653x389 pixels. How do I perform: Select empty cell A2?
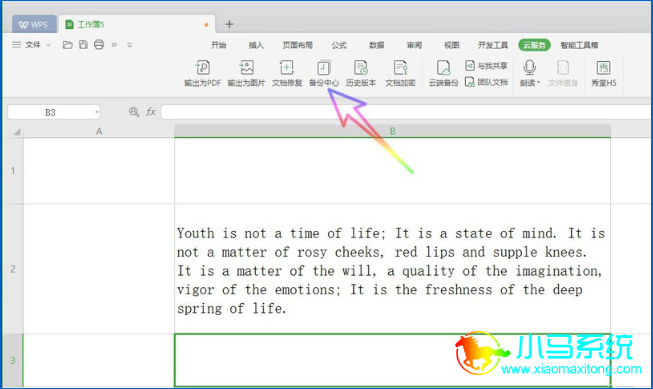coord(99,269)
